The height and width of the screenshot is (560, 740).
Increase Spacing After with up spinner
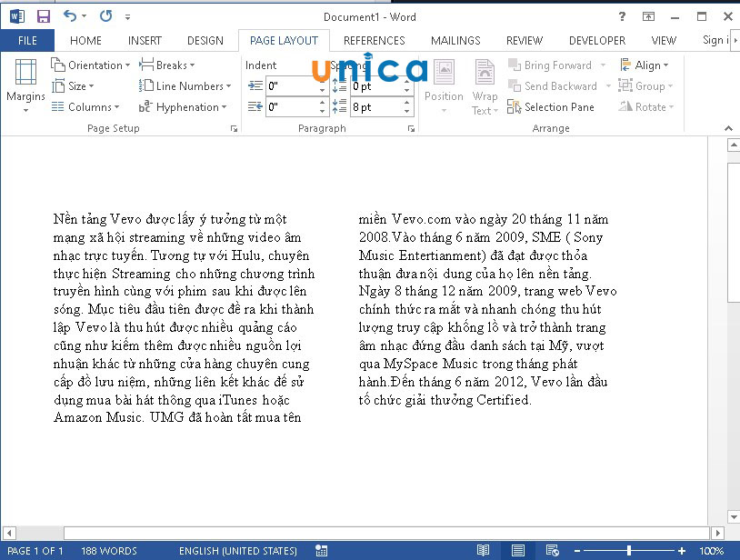tap(407, 103)
